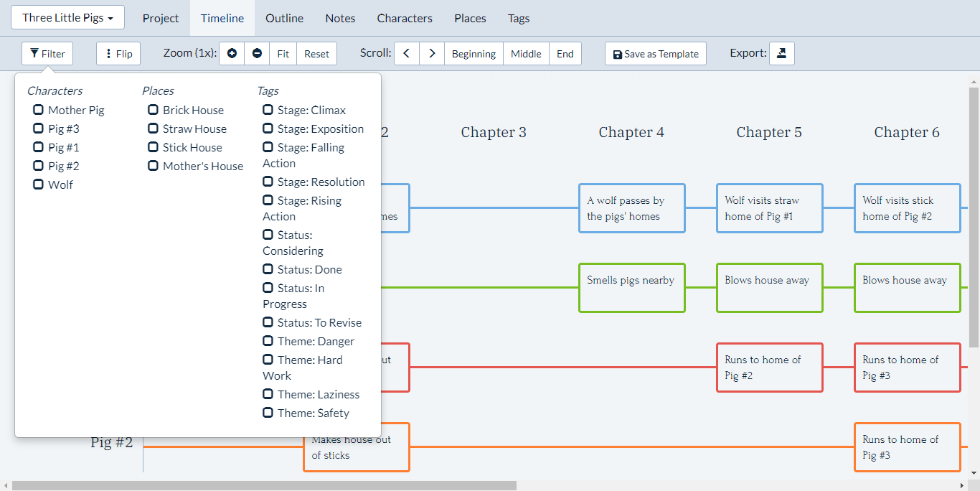Viewport: 980px width, 491px height.
Task: Check the Mother Pig character filter
Action: pos(38,110)
